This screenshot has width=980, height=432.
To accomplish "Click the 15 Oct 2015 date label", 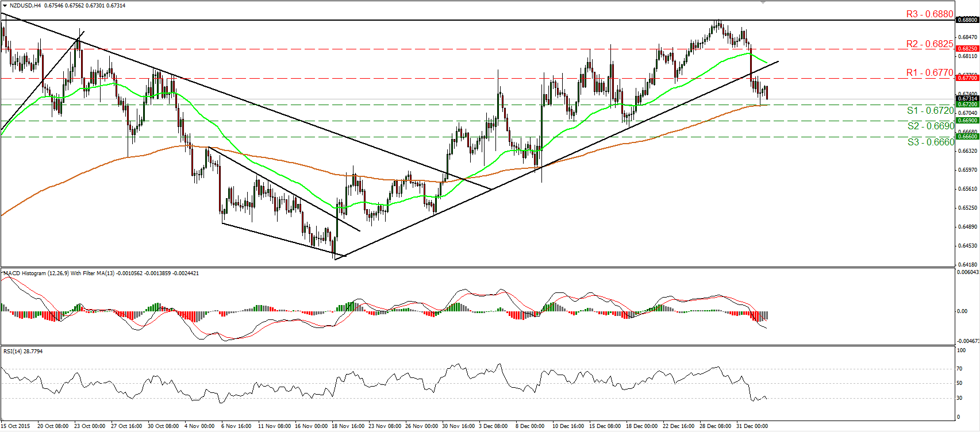I will [x=16, y=426].
